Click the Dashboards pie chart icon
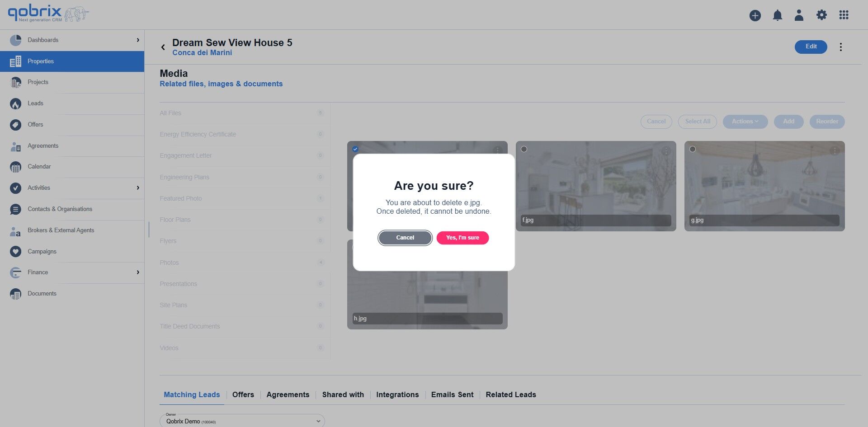 click(15, 40)
